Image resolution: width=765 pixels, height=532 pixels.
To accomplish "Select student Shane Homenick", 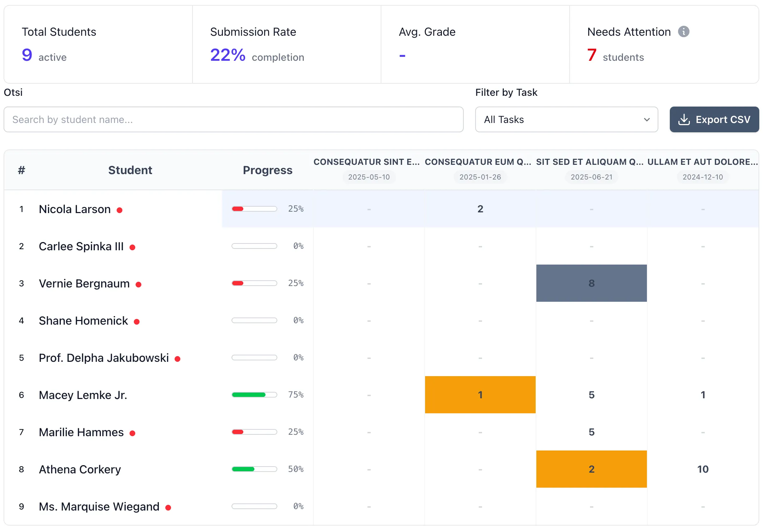I will pos(83,321).
